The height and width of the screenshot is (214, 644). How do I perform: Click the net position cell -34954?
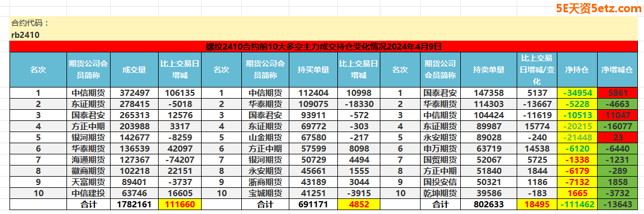point(578,93)
